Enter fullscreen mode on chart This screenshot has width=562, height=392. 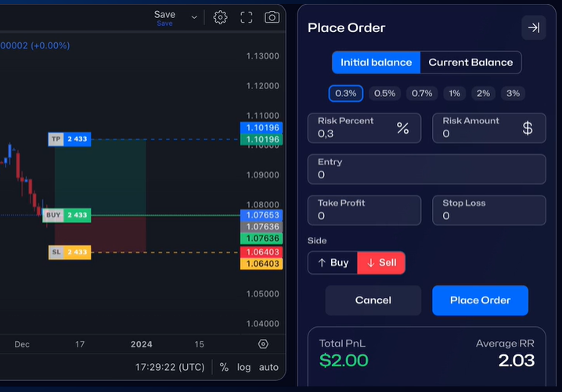pyautogui.click(x=247, y=17)
